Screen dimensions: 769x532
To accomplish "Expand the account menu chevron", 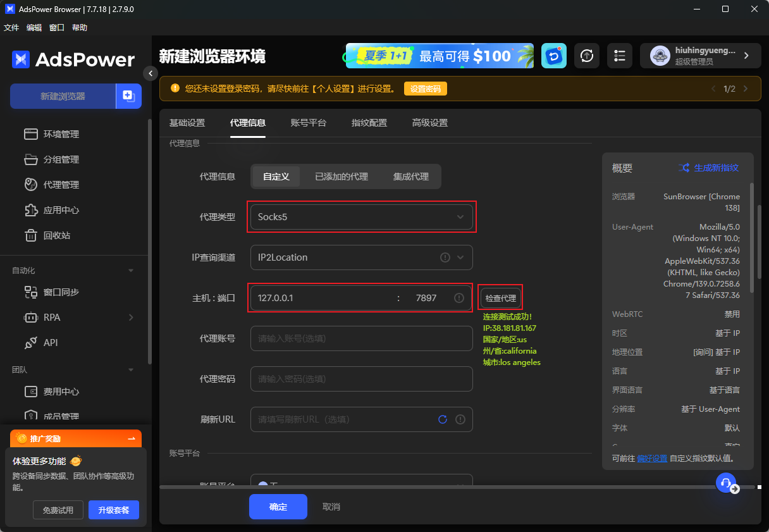I will [x=746, y=56].
